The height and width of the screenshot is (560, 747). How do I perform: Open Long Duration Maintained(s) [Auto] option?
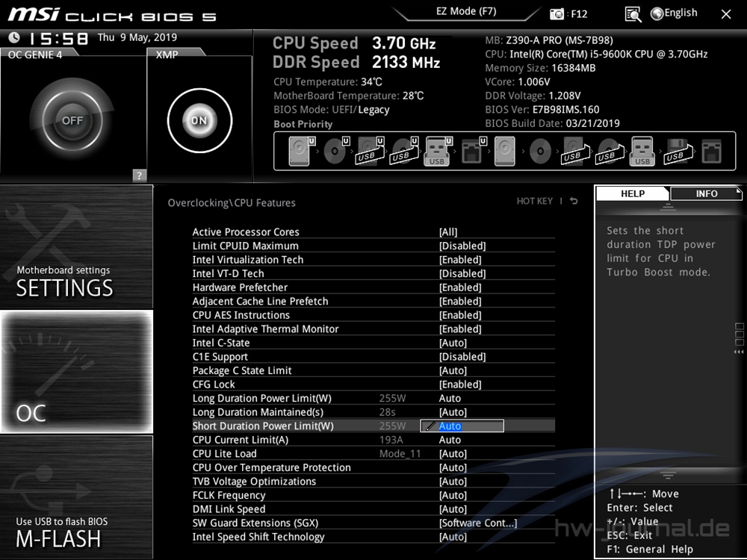coord(373,412)
